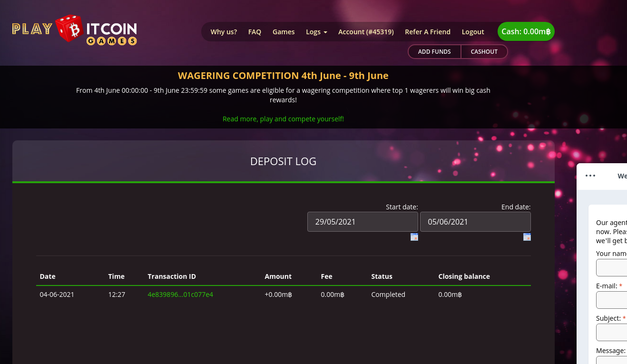The width and height of the screenshot is (627, 364).
Task: Expand the Logs dropdown menu
Action: (x=316, y=32)
